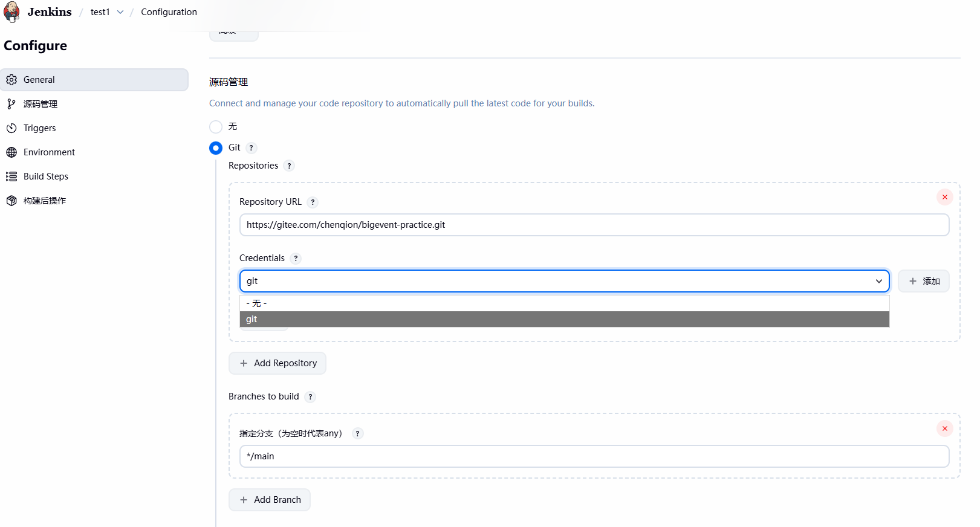The image size is (980, 527).
Task: Click Credentials help question mark
Action: coord(296,259)
